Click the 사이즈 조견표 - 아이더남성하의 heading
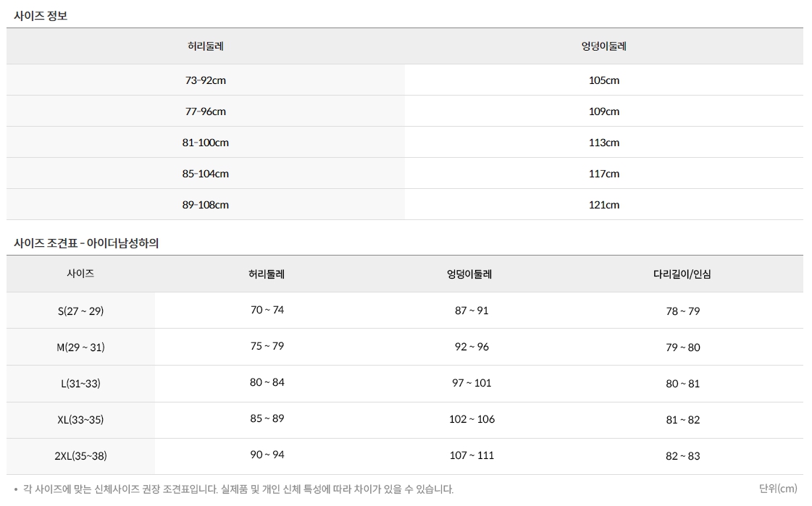 click(x=86, y=243)
